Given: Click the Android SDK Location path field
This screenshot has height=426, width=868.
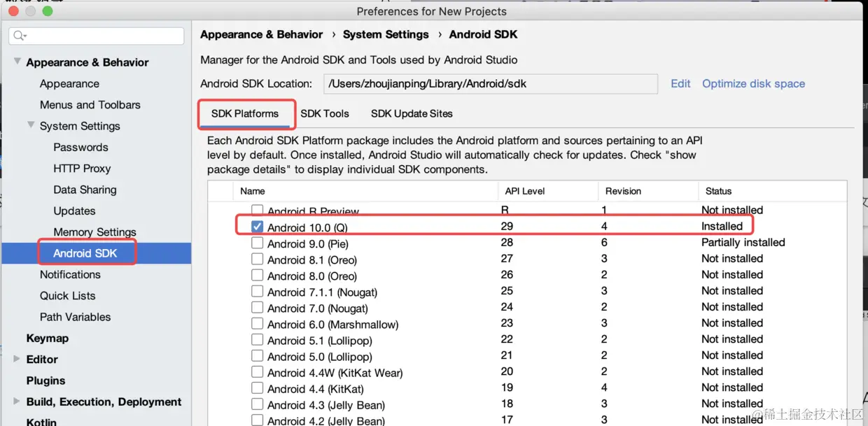Looking at the screenshot, I should pyautogui.click(x=491, y=83).
